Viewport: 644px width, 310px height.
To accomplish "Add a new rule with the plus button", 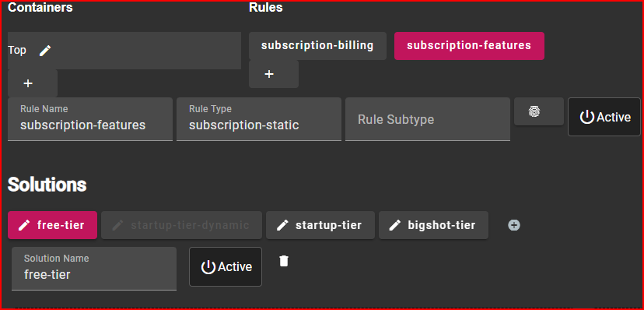I will coord(274,74).
